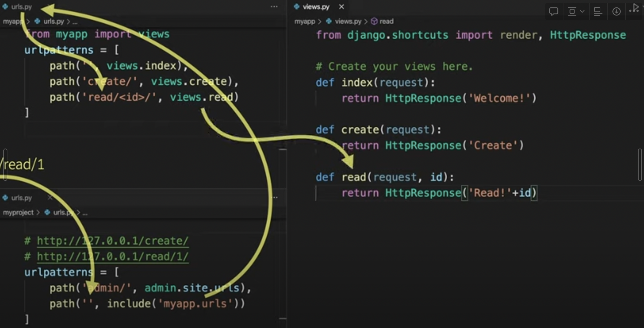
Task: Click the '# Create your views here.' comment
Action: click(x=394, y=67)
